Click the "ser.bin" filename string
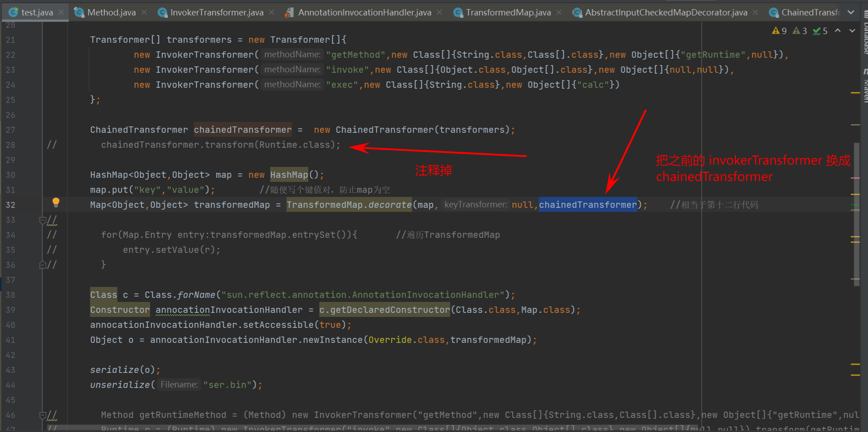Image resolution: width=868 pixels, height=432 pixels. pyautogui.click(x=227, y=385)
